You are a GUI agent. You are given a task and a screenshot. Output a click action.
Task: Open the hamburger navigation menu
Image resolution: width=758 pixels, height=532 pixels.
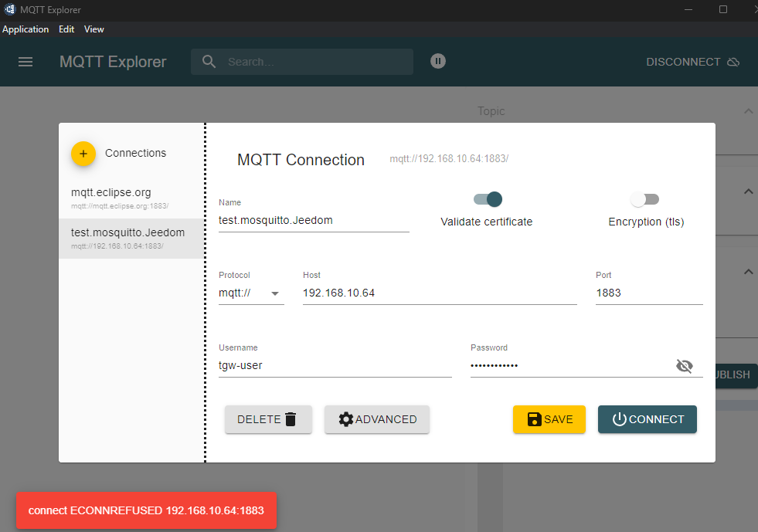25,62
